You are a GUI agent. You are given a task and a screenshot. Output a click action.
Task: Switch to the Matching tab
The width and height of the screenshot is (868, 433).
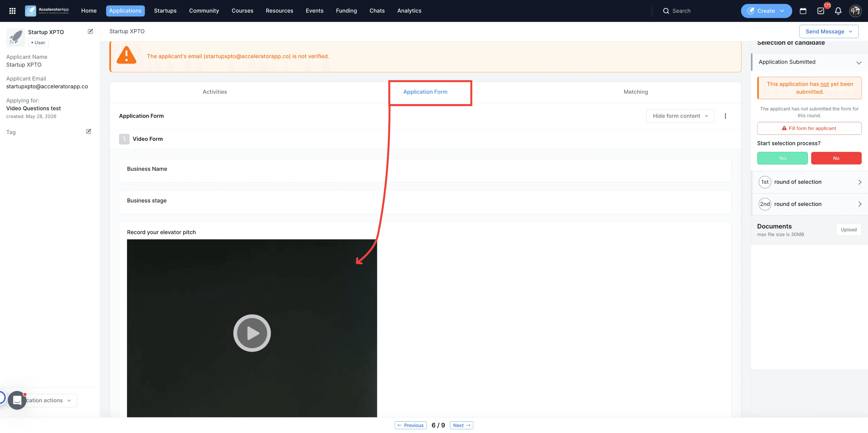(x=635, y=92)
